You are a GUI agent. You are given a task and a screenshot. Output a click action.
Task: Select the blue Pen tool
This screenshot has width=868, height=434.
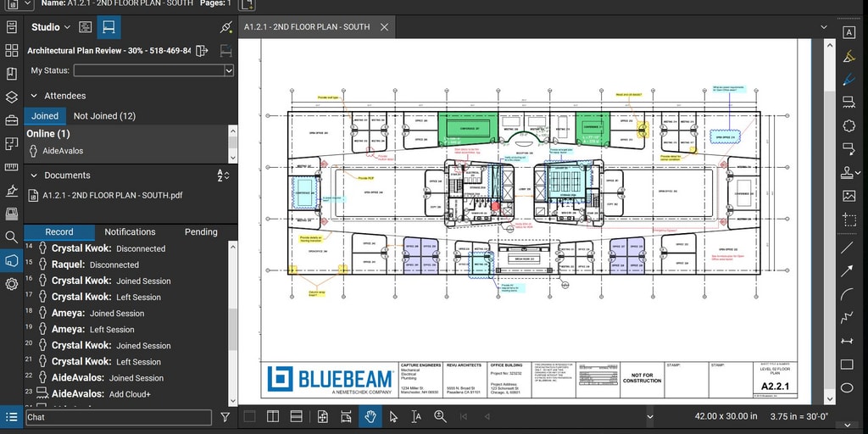coord(849,79)
